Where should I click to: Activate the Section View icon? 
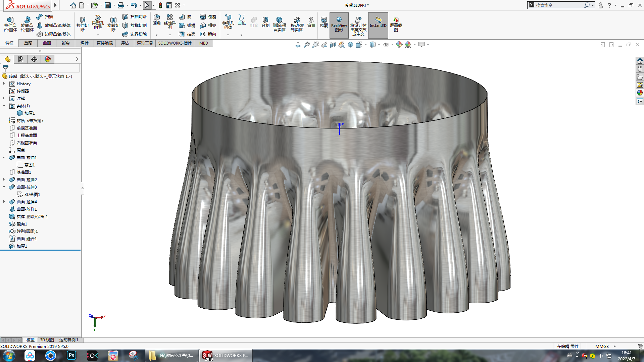coord(333,45)
